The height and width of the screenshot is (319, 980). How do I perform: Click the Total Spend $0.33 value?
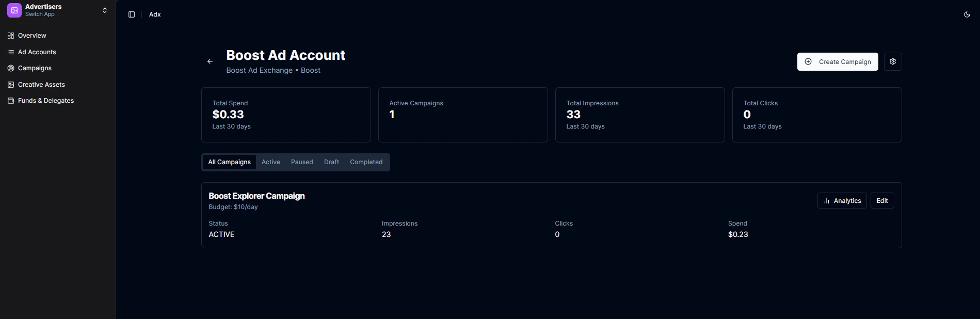coord(228,115)
